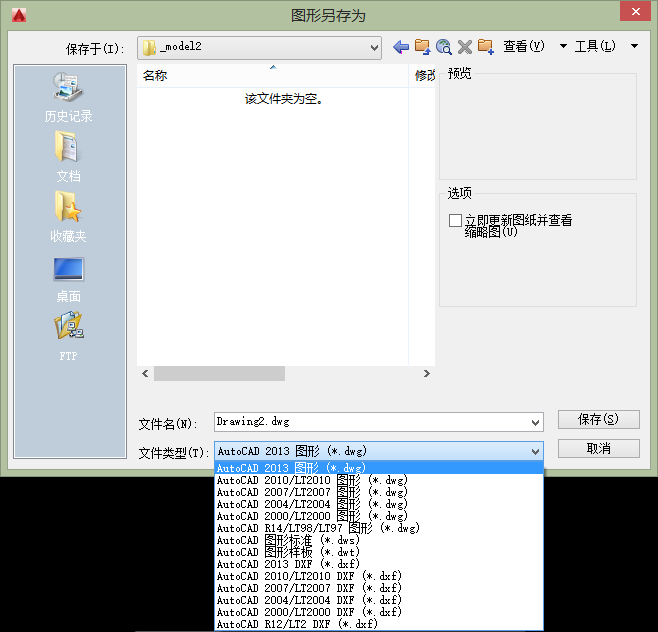Select AutoCAD 图形标准 (*.dws)

[379, 540]
